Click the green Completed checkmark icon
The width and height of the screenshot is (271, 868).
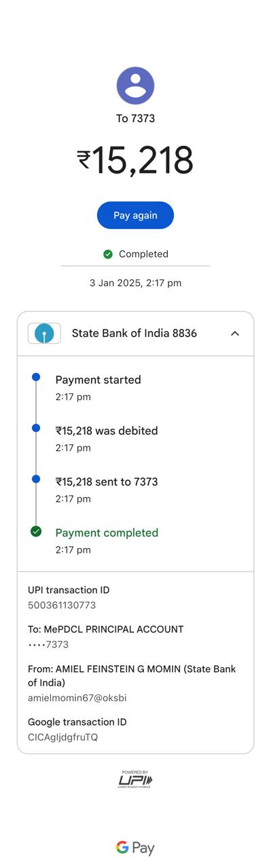pos(107,254)
